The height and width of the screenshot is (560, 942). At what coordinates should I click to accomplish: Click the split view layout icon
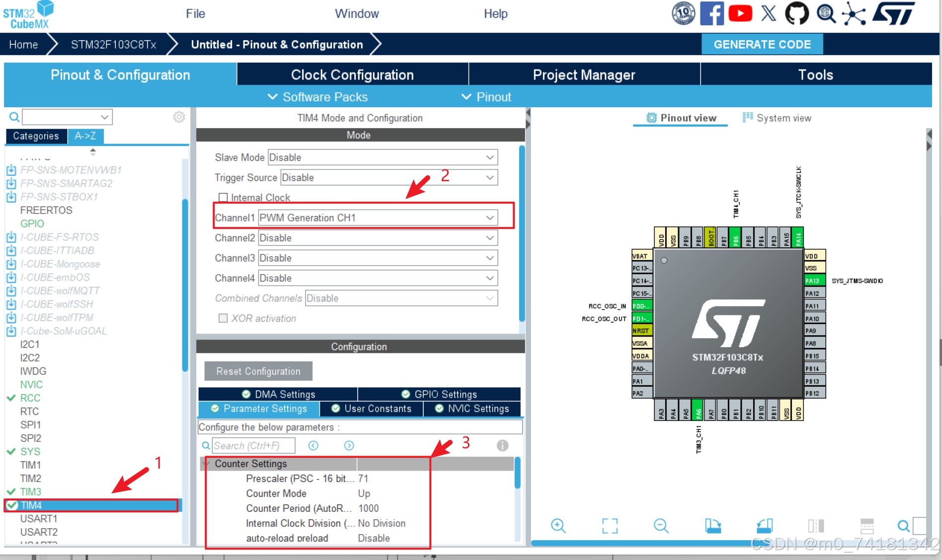pyautogui.click(x=816, y=525)
